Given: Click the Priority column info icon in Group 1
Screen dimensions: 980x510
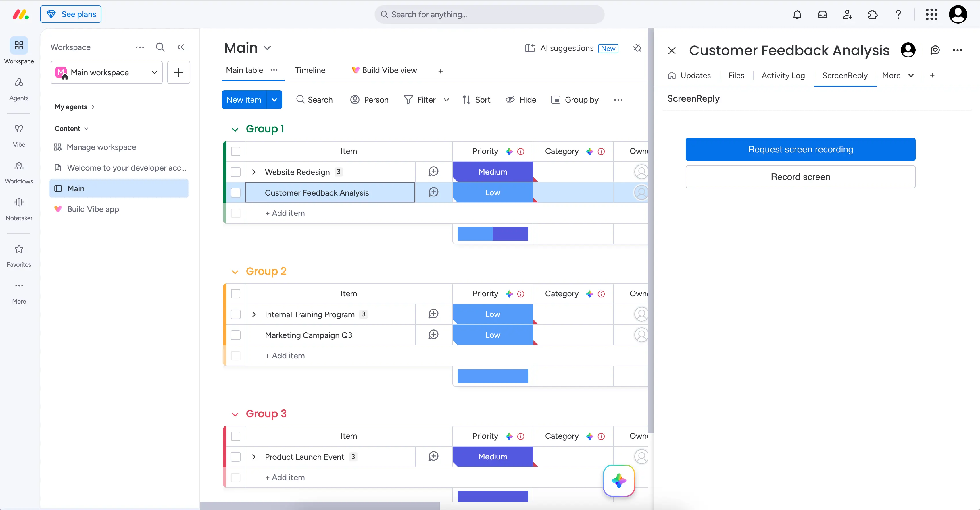Looking at the screenshot, I should (521, 151).
